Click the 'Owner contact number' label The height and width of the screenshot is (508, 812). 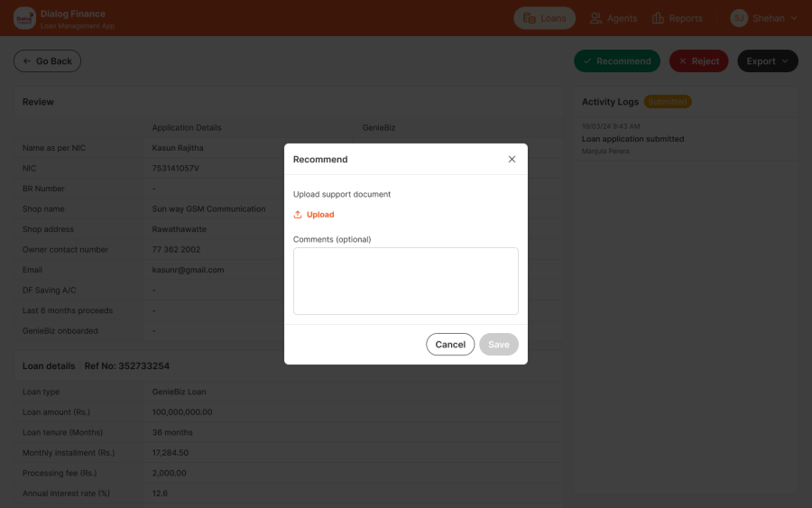tap(65, 250)
